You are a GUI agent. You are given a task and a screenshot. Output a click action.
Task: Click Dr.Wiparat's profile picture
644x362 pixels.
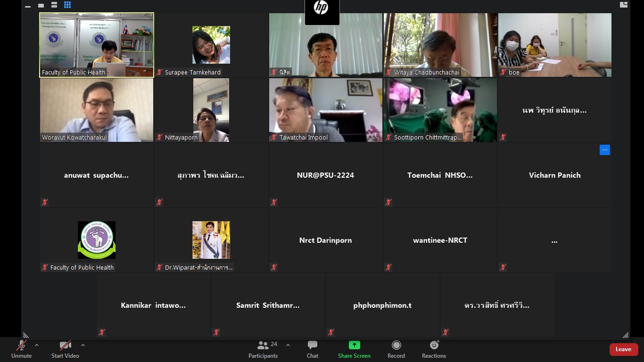211,240
